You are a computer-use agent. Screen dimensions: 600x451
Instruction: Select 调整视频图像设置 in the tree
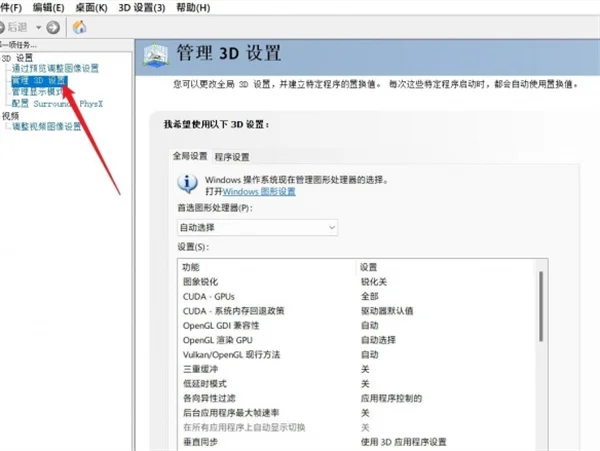(x=46, y=127)
